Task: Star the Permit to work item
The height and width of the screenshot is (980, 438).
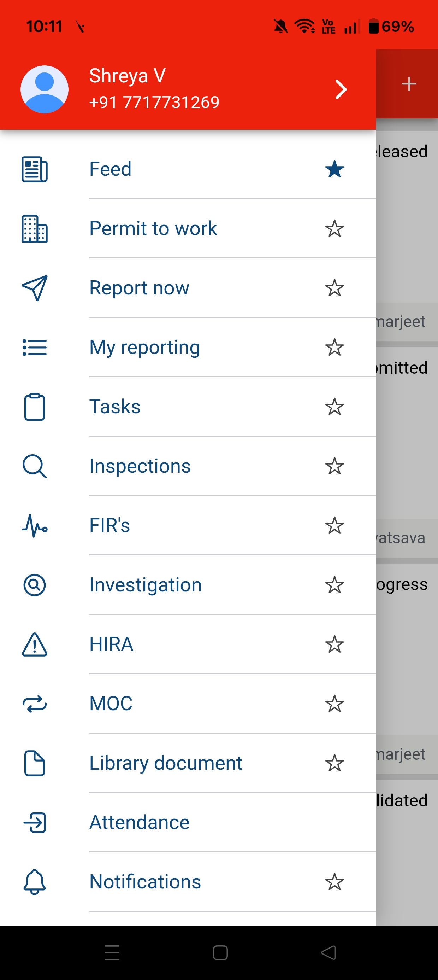Action: pyautogui.click(x=335, y=229)
